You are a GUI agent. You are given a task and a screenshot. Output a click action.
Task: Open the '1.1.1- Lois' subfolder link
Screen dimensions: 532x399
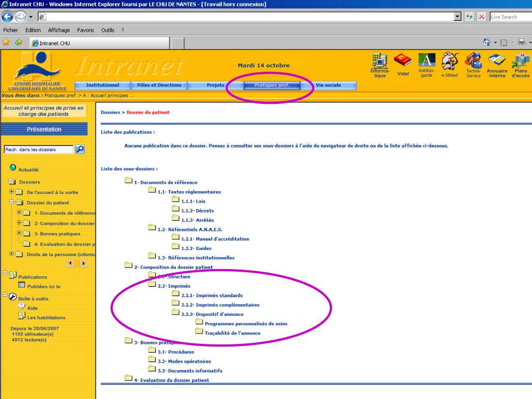[x=193, y=201]
